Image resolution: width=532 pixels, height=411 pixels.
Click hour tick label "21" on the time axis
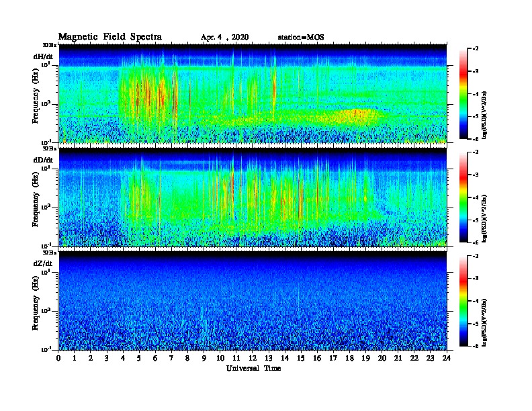coord(398,358)
